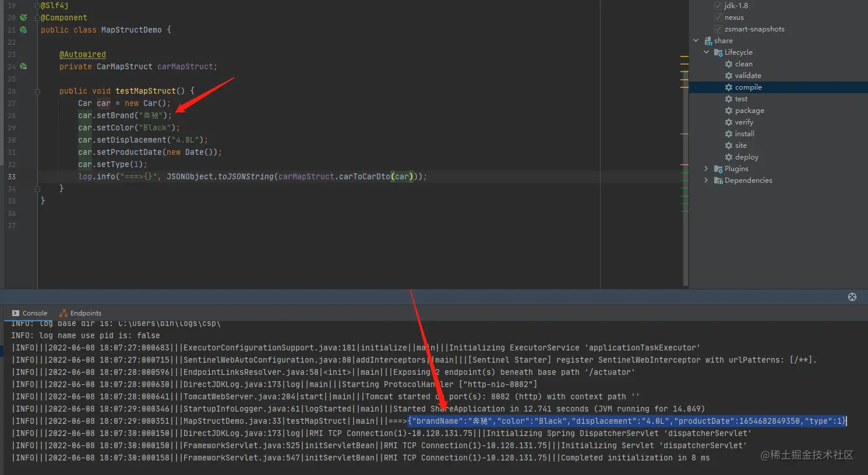
Task: Click the gear icon for validate goal
Action: (x=729, y=76)
